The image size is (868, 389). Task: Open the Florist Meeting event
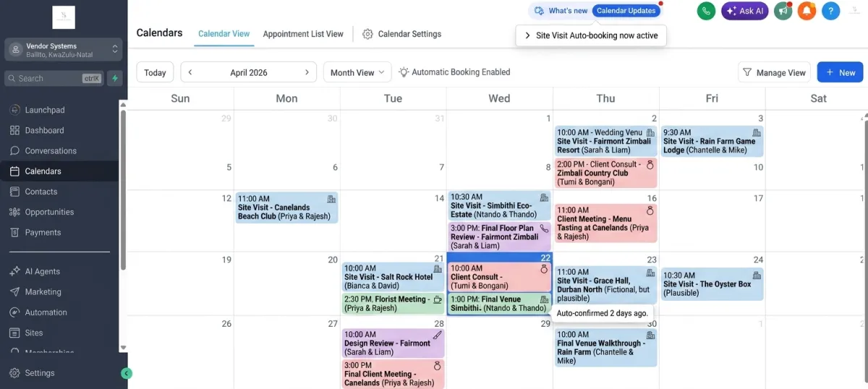(393, 304)
